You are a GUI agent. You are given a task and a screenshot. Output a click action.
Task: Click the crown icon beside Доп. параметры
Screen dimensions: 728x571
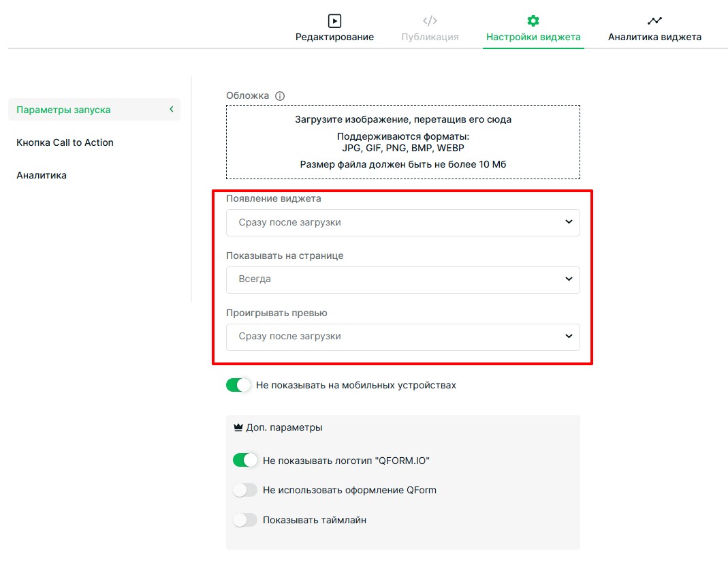pyautogui.click(x=238, y=428)
